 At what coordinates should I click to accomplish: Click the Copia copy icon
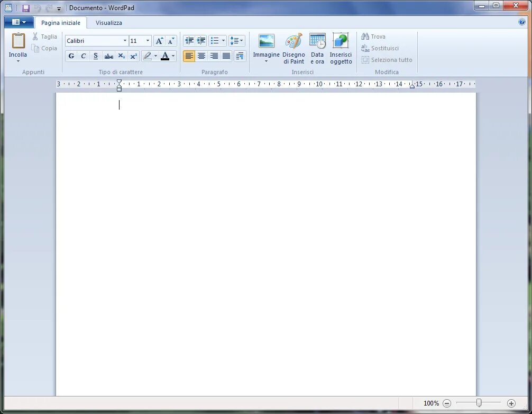tap(35, 48)
